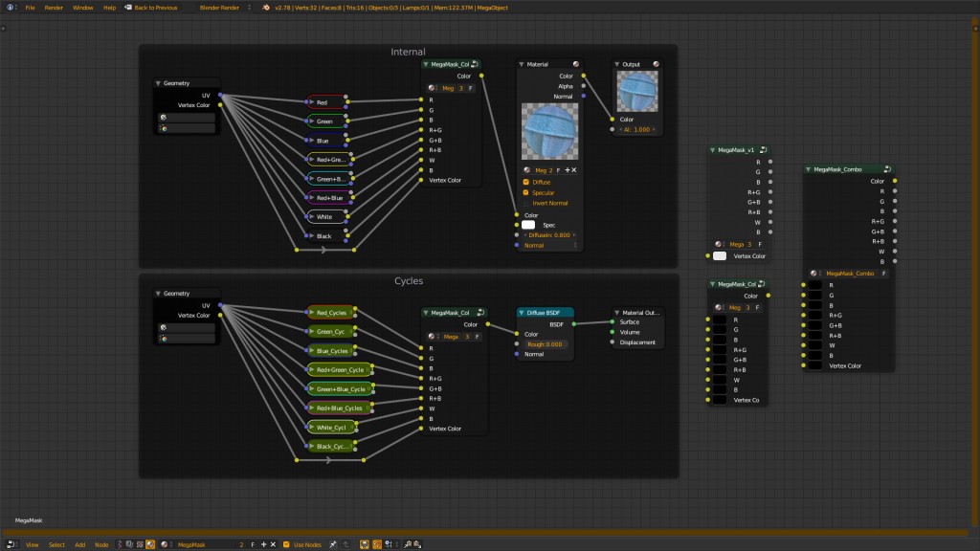Image resolution: width=980 pixels, height=551 pixels.
Task: Click the white Spec color swatch
Action: (x=528, y=224)
